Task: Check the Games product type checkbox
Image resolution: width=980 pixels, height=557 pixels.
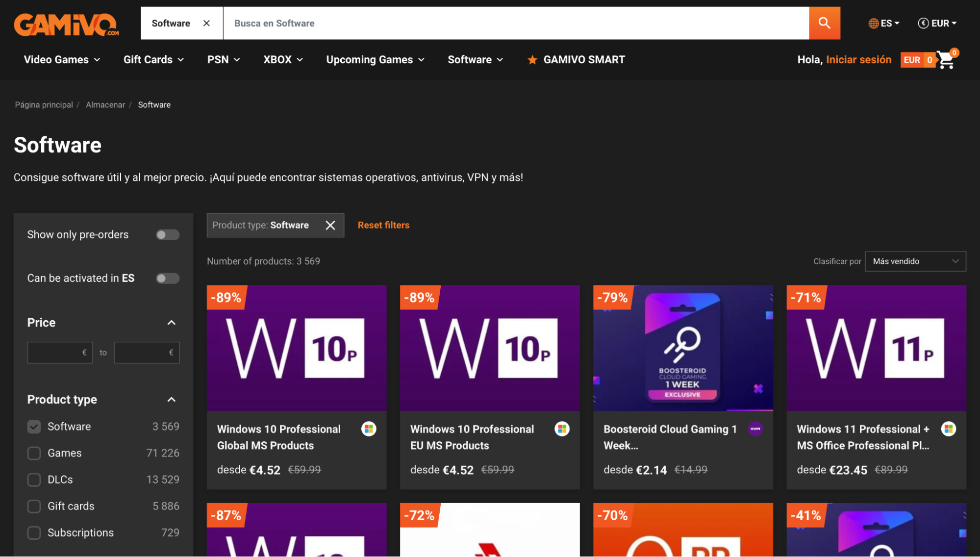Action: coord(34,453)
